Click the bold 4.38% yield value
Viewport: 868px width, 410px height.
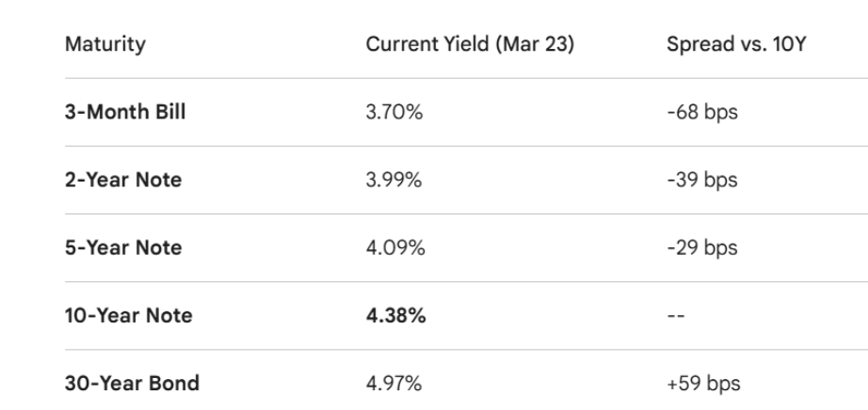pos(395,315)
